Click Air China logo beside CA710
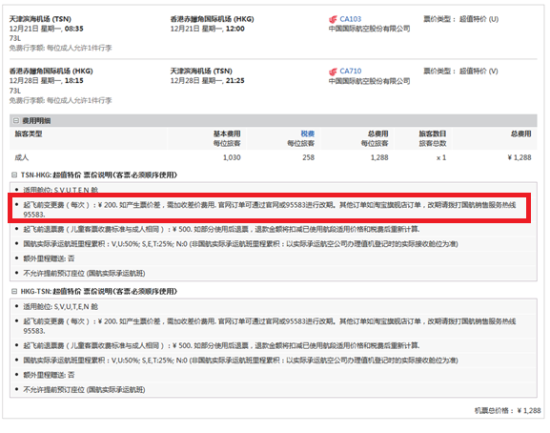 pos(333,72)
